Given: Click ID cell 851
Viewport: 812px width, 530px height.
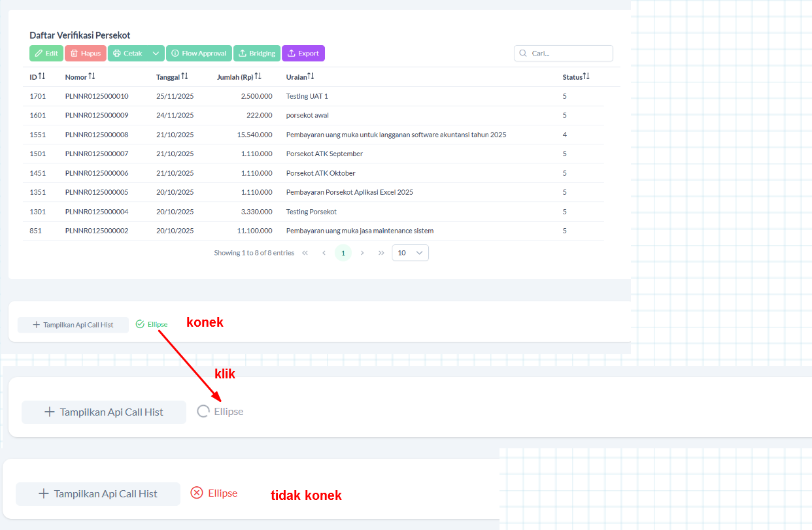Looking at the screenshot, I should (36, 231).
